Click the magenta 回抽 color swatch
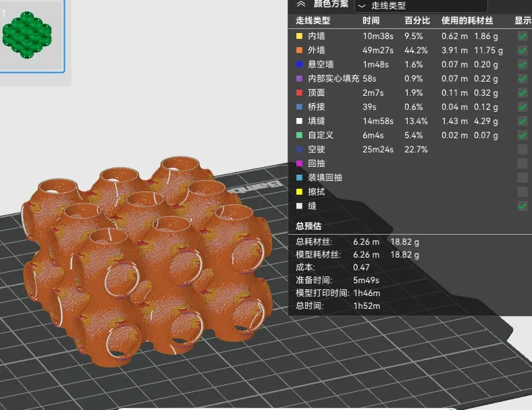 [299, 164]
